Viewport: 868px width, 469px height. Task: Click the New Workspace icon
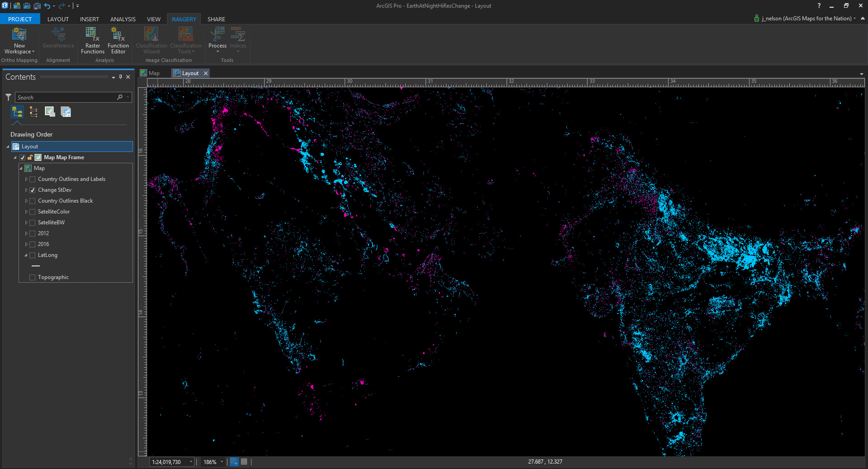click(19, 35)
